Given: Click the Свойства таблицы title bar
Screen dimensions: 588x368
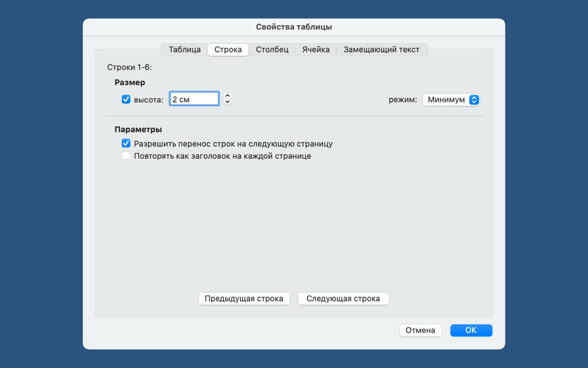Looking at the screenshot, I should pos(294,27).
